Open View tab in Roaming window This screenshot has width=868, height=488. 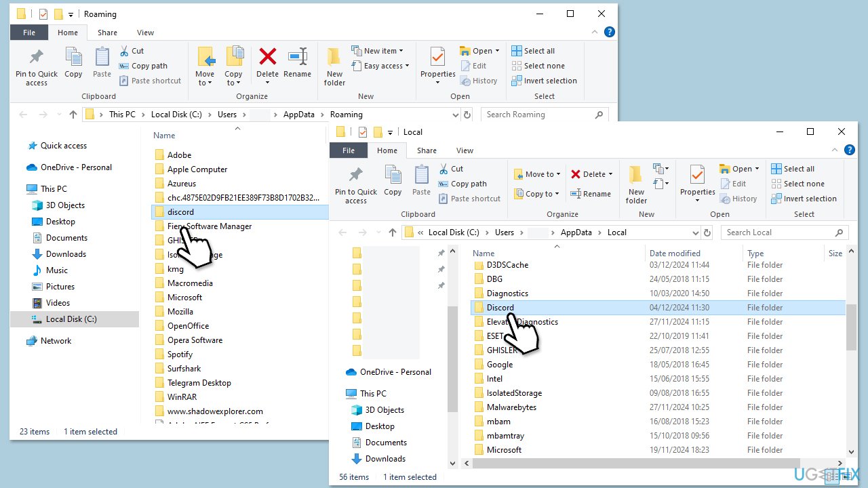(x=145, y=33)
